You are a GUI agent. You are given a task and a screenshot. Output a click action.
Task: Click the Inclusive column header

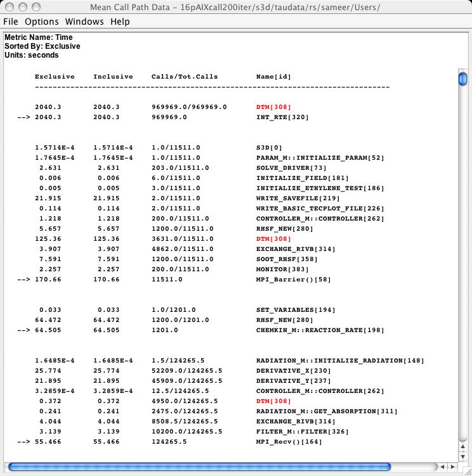point(113,77)
